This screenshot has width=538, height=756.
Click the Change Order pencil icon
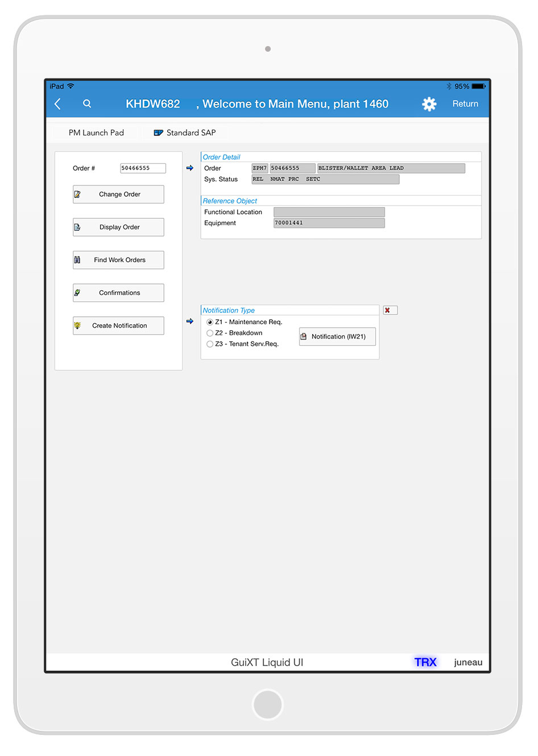[x=77, y=195]
